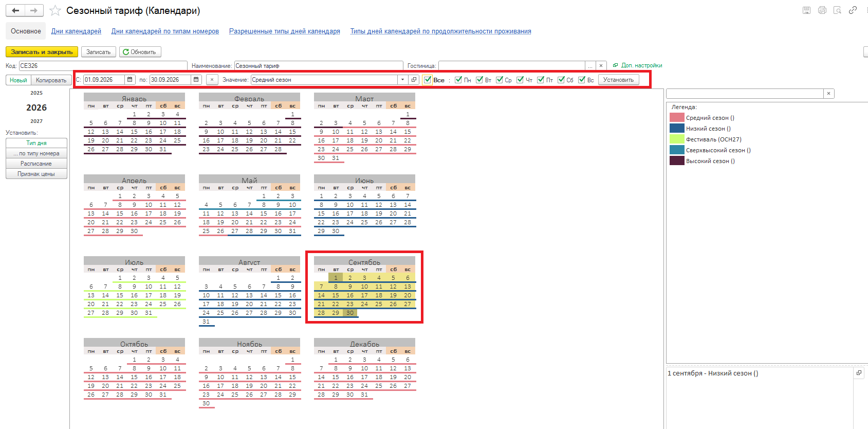Uncheck the Вс checkbox
This screenshot has width=868, height=429.
582,80
